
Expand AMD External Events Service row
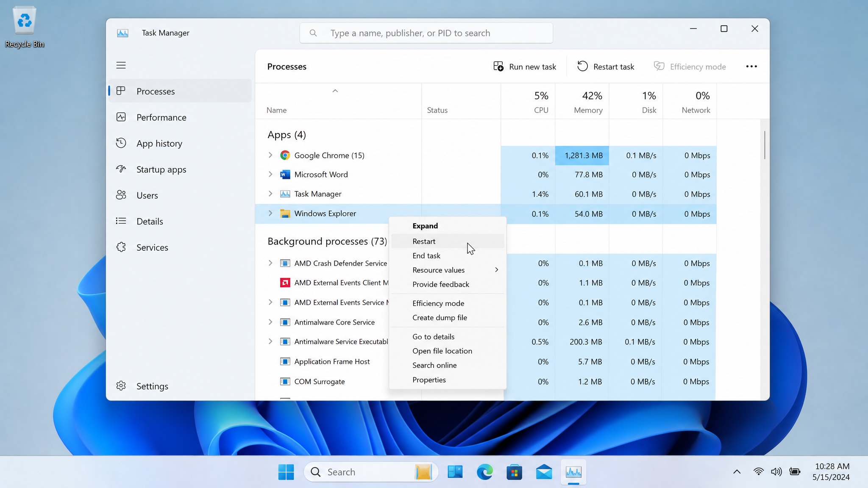(270, 302)
